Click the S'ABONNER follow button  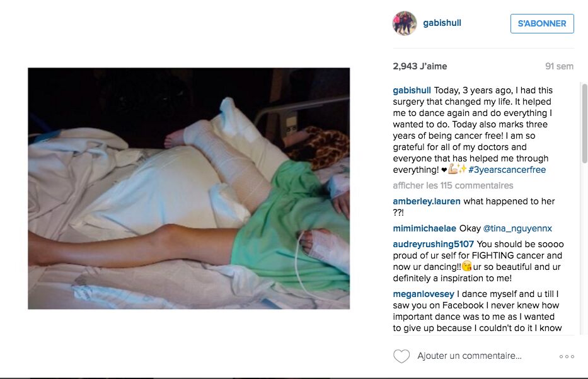coord(542,23)
